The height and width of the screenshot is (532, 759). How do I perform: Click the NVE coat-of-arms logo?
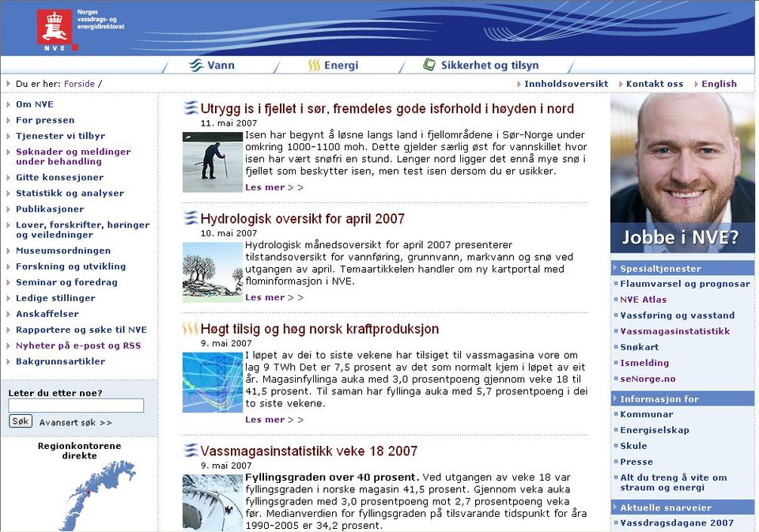pos(53,25)
